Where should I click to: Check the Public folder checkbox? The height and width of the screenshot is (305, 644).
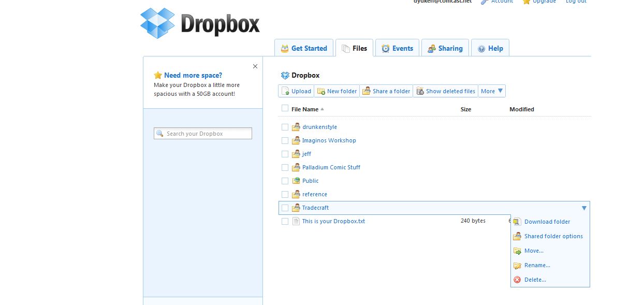click(x=285, y=181)
